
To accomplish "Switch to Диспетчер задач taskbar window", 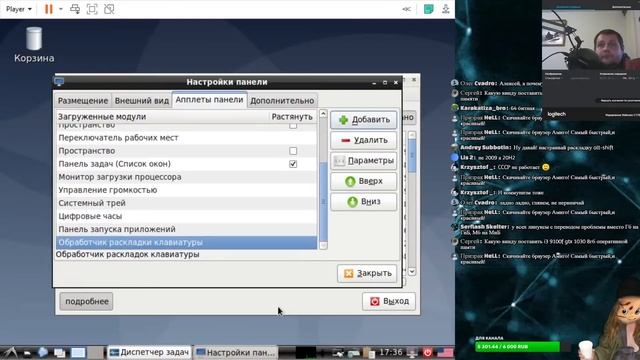I will point(149,352).
